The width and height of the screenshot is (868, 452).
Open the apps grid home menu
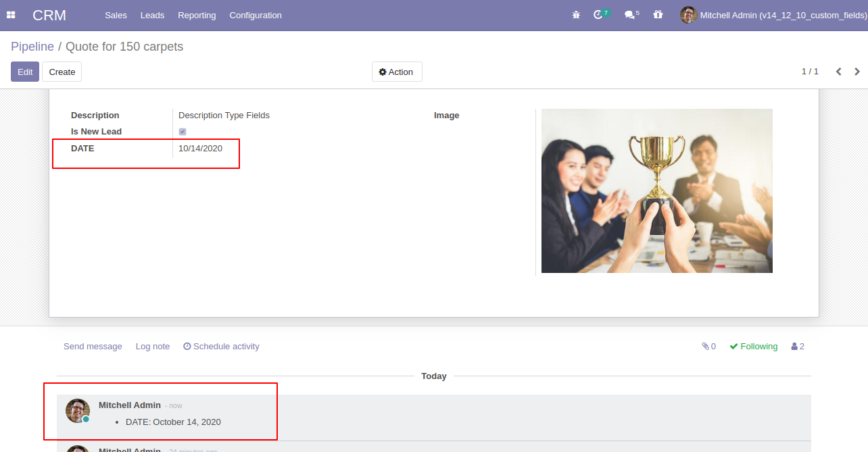(x=11, y=15)
